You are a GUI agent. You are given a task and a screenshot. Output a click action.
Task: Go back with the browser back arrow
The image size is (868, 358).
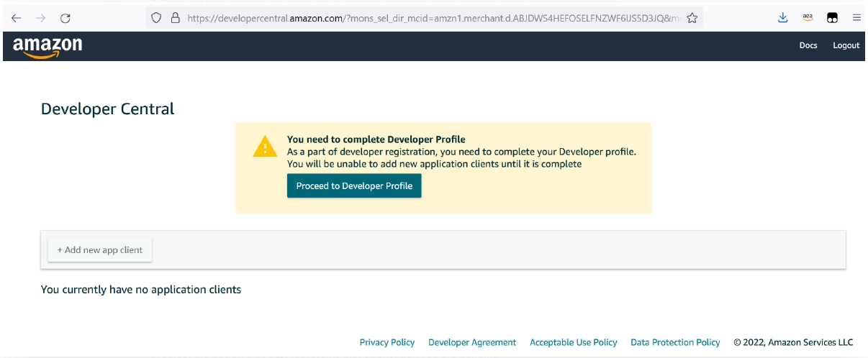click(x=16, y=18)
